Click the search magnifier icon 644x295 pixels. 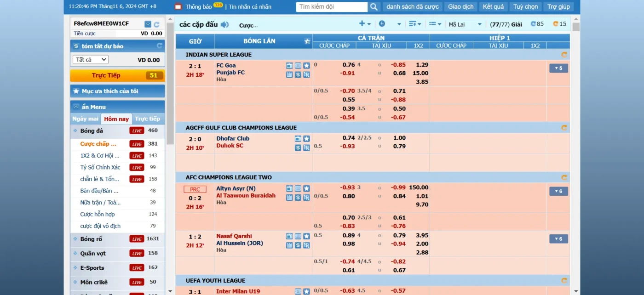click(374, 7)
